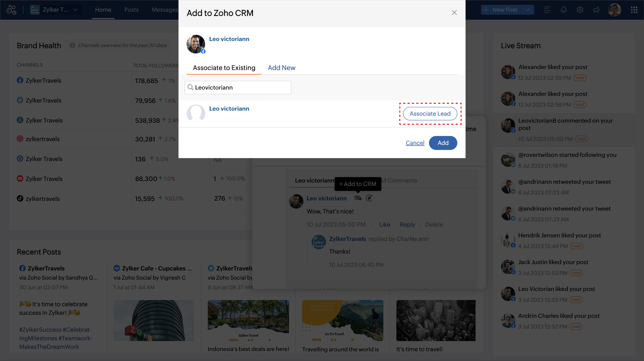Click the Zoho Social logo icon
The height and width of the screenshot is (361, 644).
11,10
